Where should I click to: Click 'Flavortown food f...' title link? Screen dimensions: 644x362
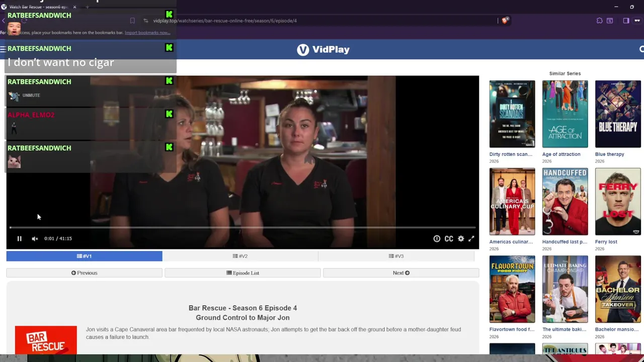click(x=512, y=329)
